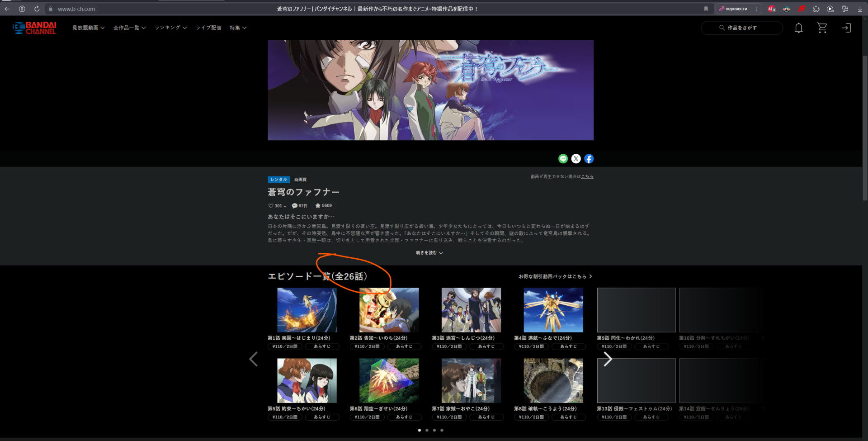
Task: Click the page's vertical scrollbar
Action: coord(865,127)
